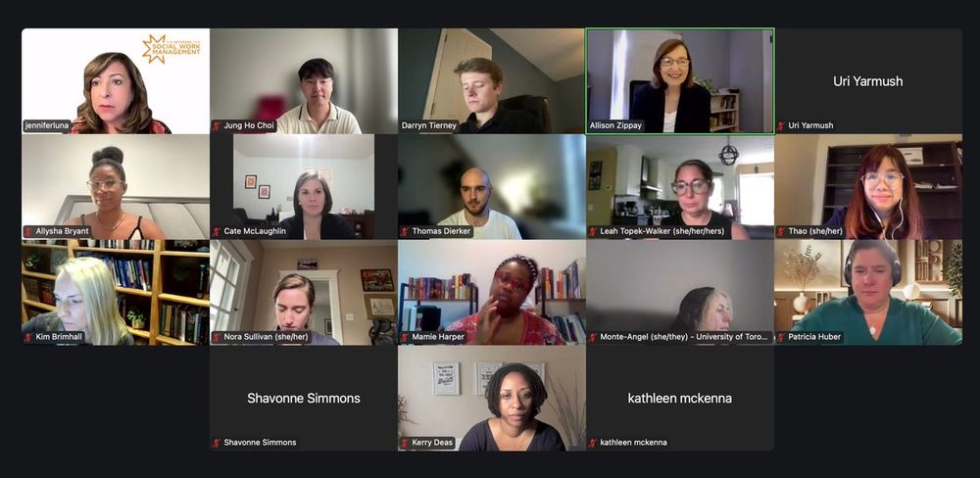Click muted mic icon beside Cate McLaughlin

[x=218, y=232]
